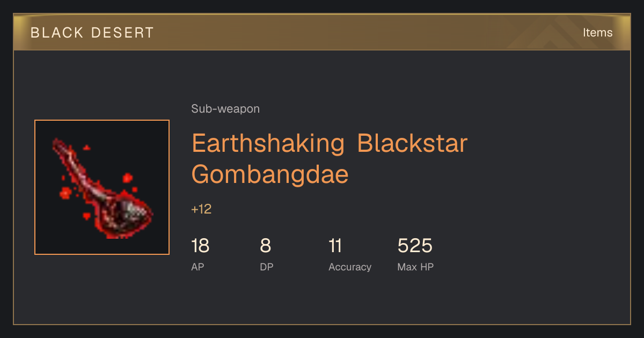Image resolution: width=644 pixels, height=338 pixels.
Task: Click the Accuracy stat label
Action: [x=350, y=267]
